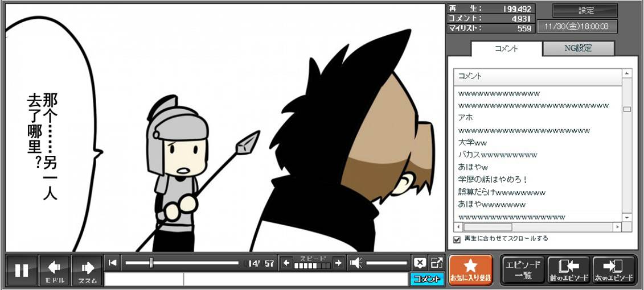Add to favorites with star button
The width and height of the screenshot is (644, 290).
[x=470, y=270]
